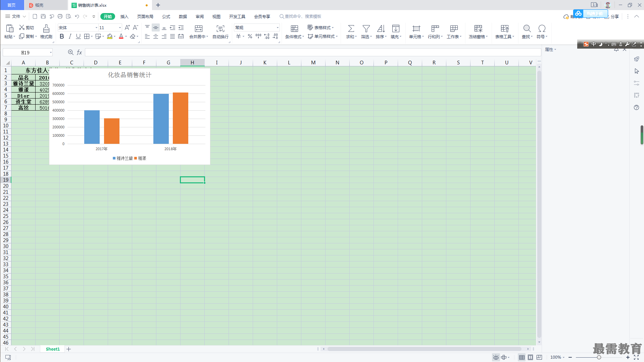Open the number format dropdown (常规)
This screenshot has height=362, width=644.
[x=278, y=27]
